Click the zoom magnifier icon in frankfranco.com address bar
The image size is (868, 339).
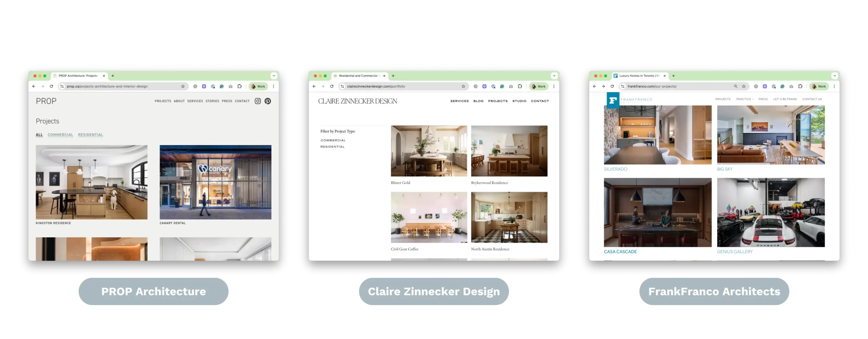pos(735,86)
